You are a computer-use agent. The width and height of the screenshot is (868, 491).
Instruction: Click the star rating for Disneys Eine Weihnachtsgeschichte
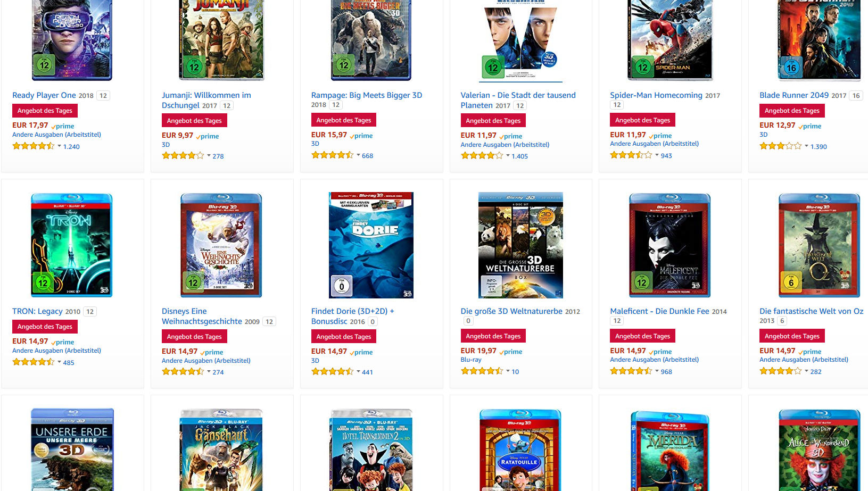point(183,372)
